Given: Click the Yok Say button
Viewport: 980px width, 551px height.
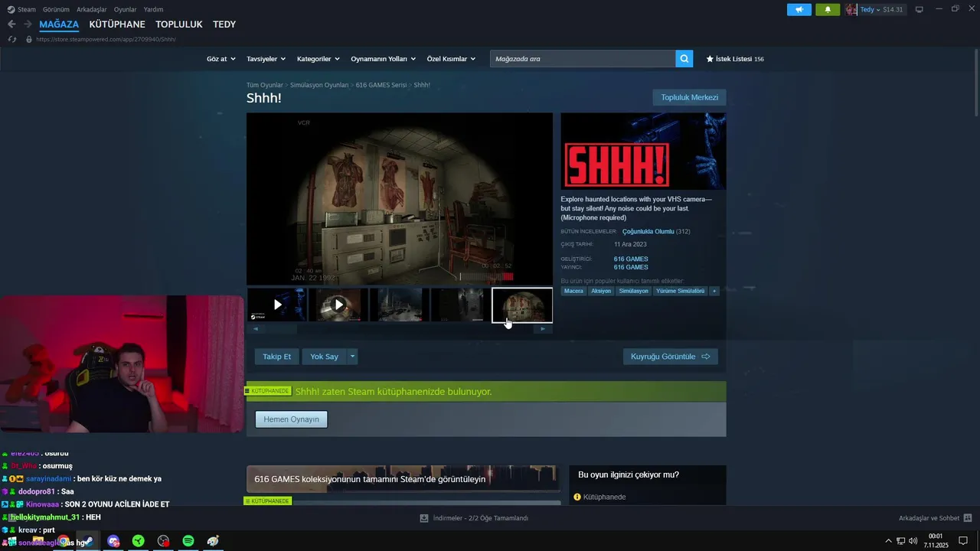Looking at the screenshot, I should click(324, 357).
